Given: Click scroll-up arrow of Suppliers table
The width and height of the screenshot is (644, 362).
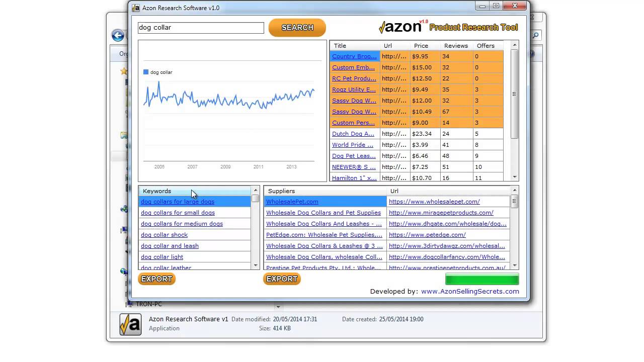Looking at the screenshot, I should (514, 191).
